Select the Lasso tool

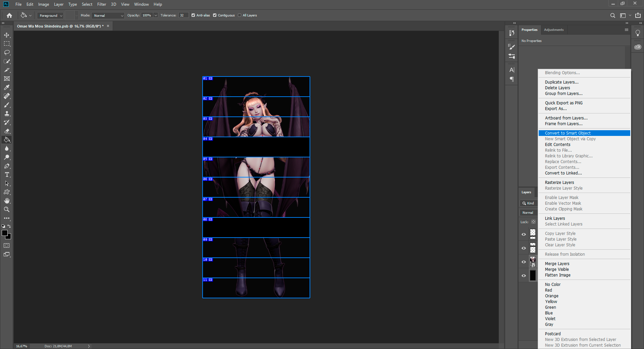coord(7,52)
